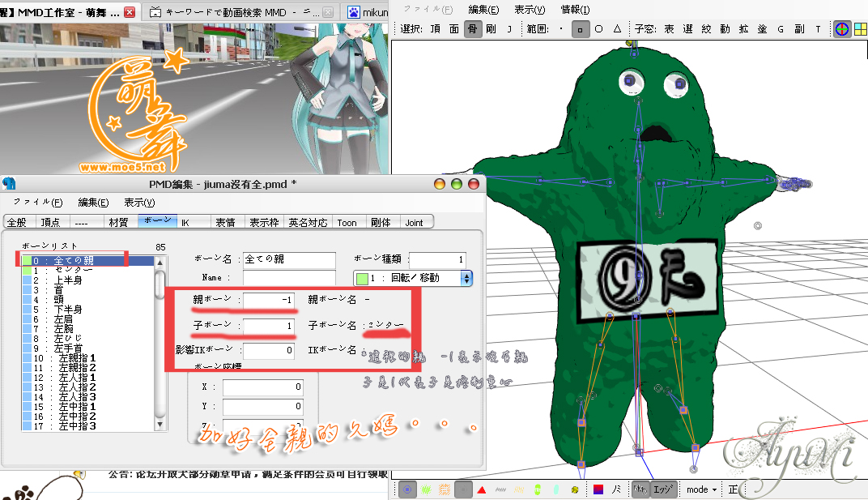Select the dot point range tool

(x=561, y=29)
